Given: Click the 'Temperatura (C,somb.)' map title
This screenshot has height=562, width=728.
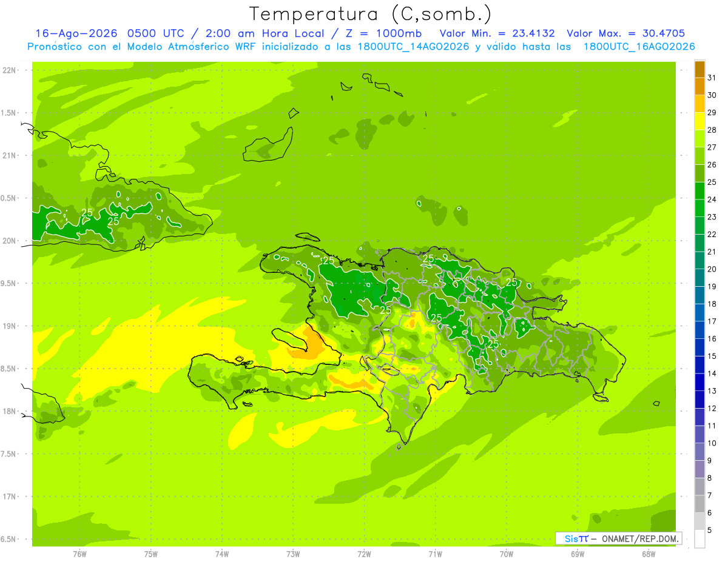Looking at the screenshot, I should (370, 14).
